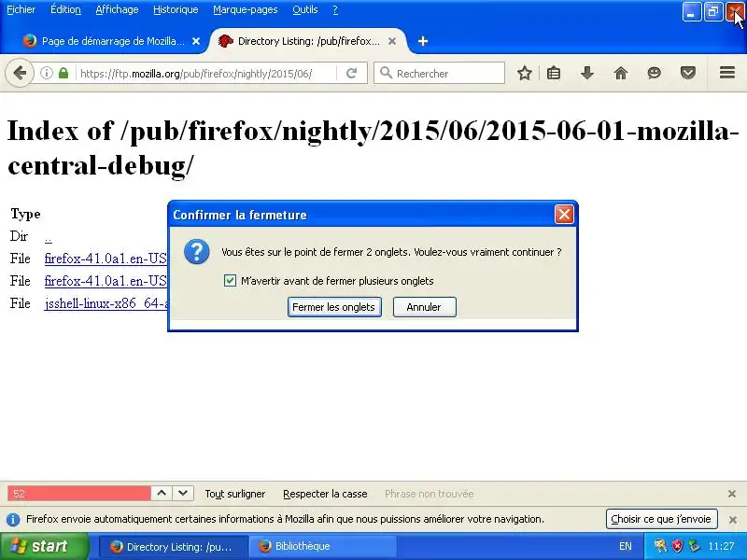Bookmark this page with the star icon
747x560 pixels.
(x=525, y=74)
